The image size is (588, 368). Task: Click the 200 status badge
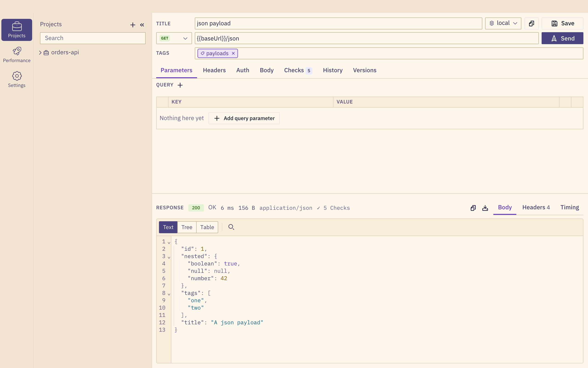196,208
